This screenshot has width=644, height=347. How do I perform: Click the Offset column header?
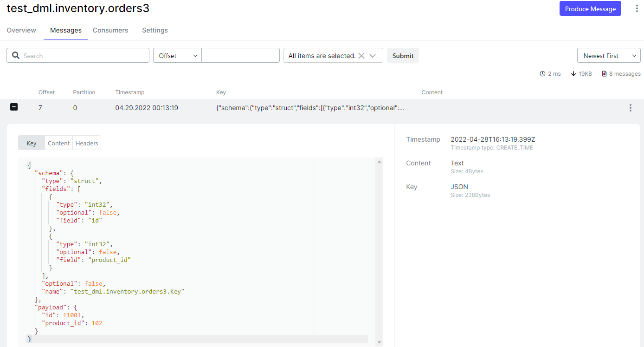46,92
